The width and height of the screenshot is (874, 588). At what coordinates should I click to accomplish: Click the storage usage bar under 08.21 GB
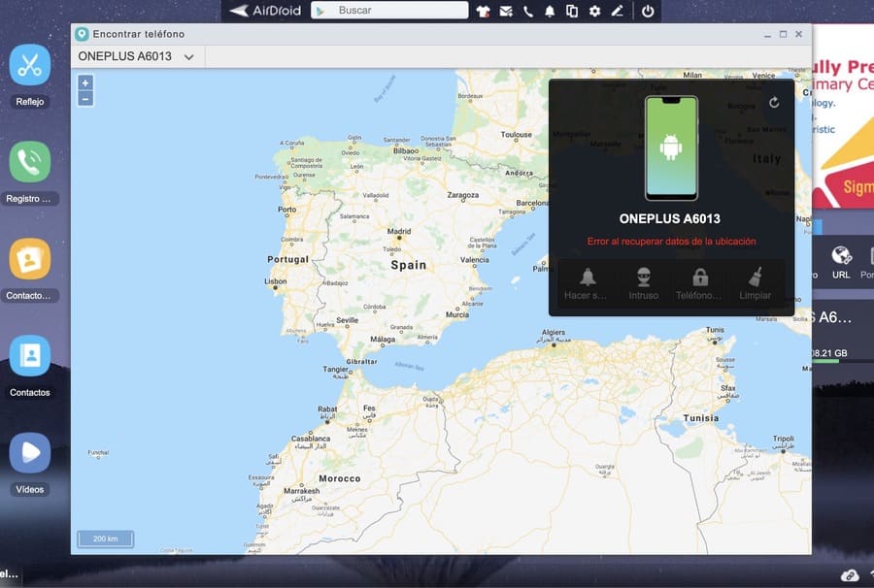pyautogui.click(x=842, y=361)
